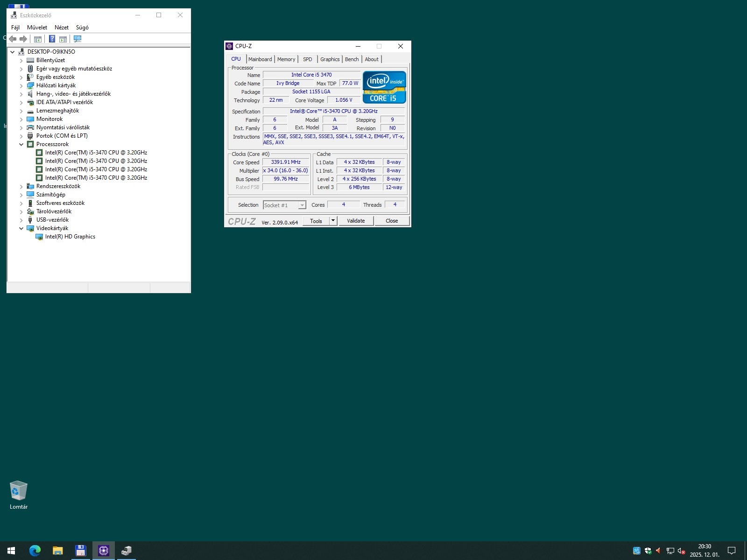This screenshot has height=560, width=747.
Task: Click the Tools button in CPU-Z
Action: click(x=316, y=221)
